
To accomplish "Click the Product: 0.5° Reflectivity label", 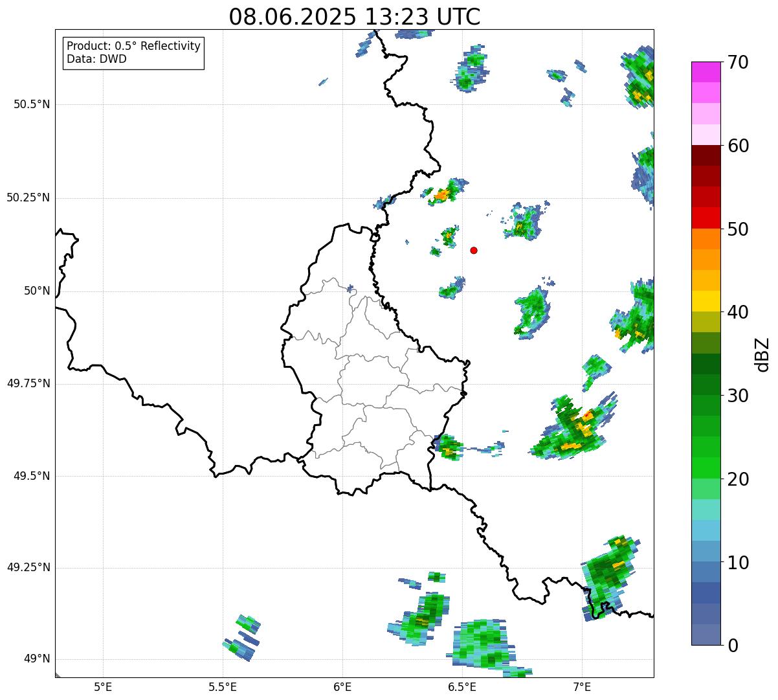I will point(133,46).
